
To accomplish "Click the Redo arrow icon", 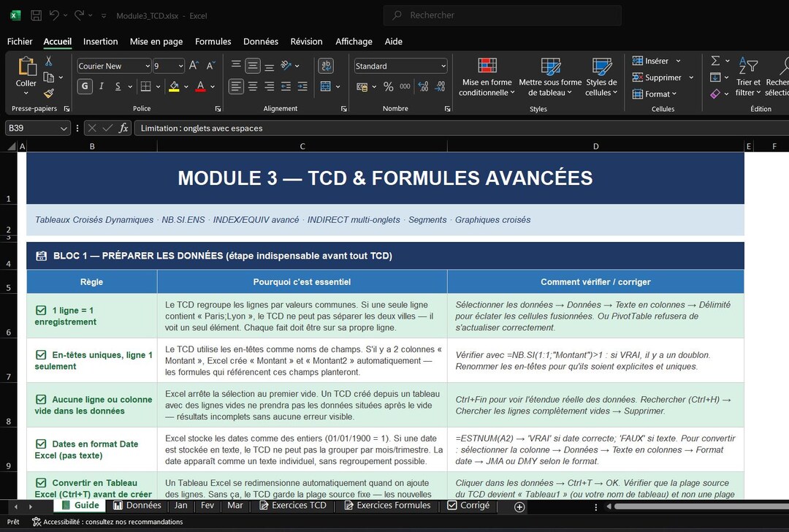I will coord(79,15).
